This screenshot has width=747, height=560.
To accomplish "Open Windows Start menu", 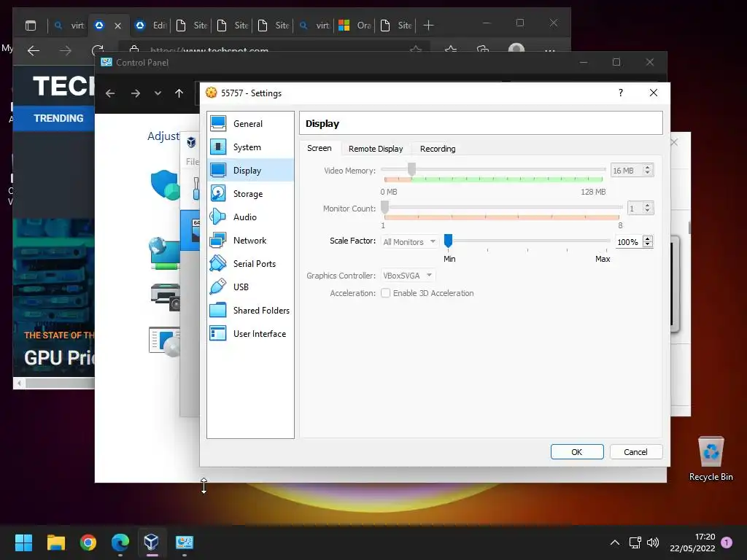I will click(x=23, y=542).
